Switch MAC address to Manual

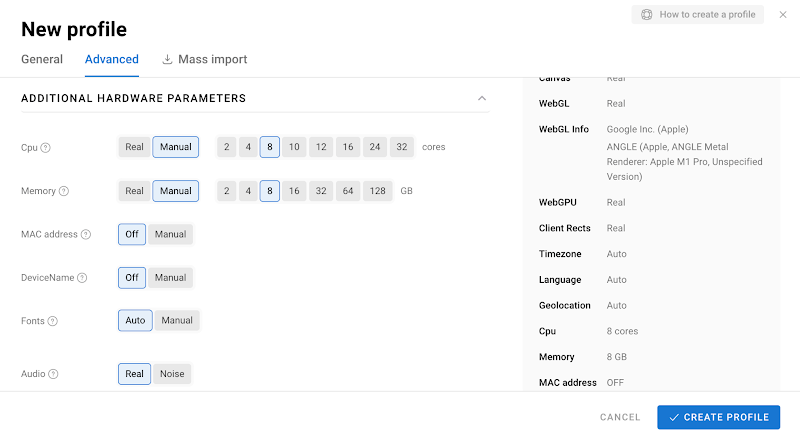pos(170,234)
